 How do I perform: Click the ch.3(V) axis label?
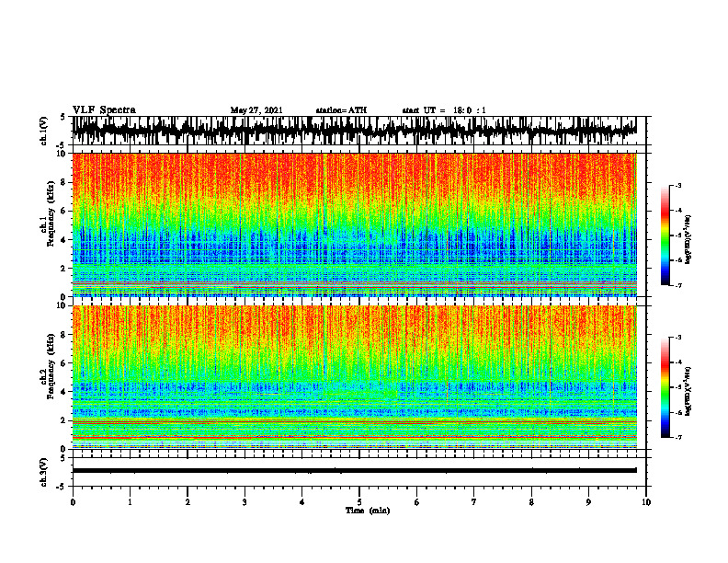pos(44,472)
